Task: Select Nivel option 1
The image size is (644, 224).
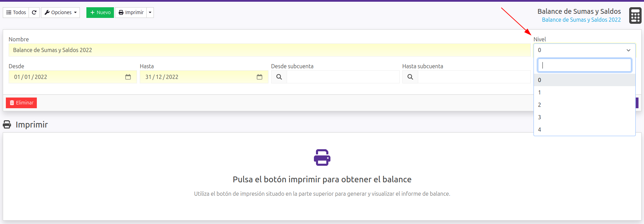Action: (584, 92)
